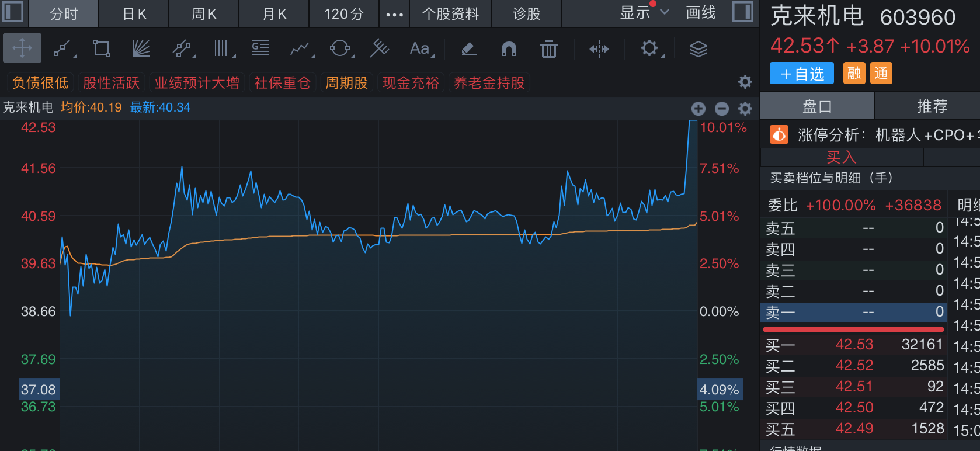Image resolution: width=980 pixels, height=451 pixels.
Task: Pick the fan lines drawing tool
Action: pyautogui.click(x=141, y=48)
